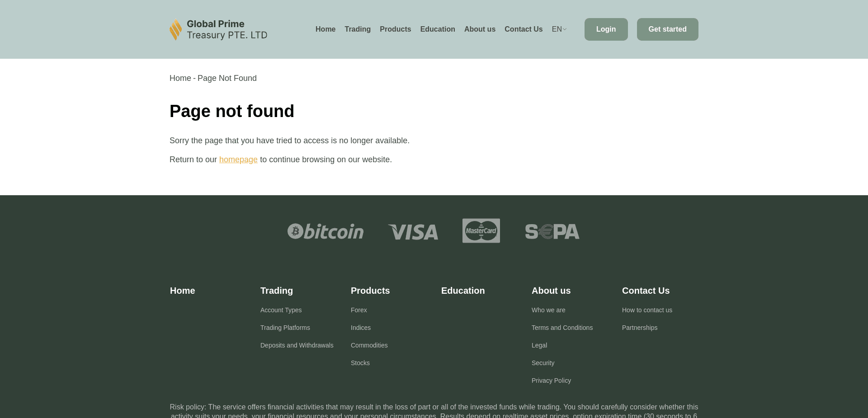Click Home in the breadcrumb trail
The image size is (868, 418).
coord(180,78)
